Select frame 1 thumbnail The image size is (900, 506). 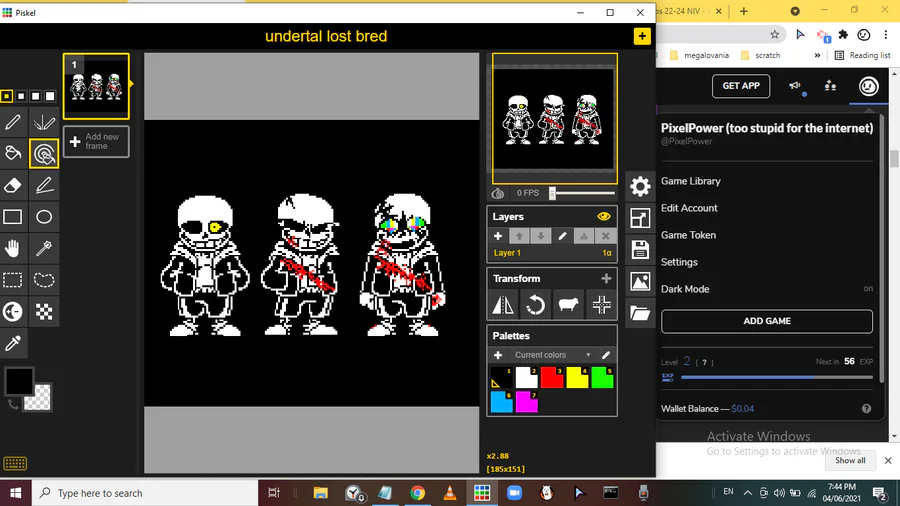[96, 86]
